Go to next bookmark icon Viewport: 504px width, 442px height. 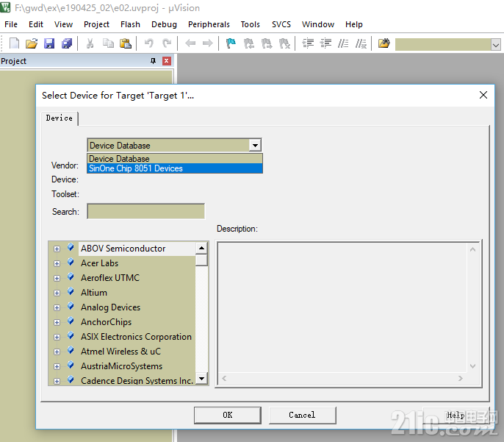tap(267, 43)
